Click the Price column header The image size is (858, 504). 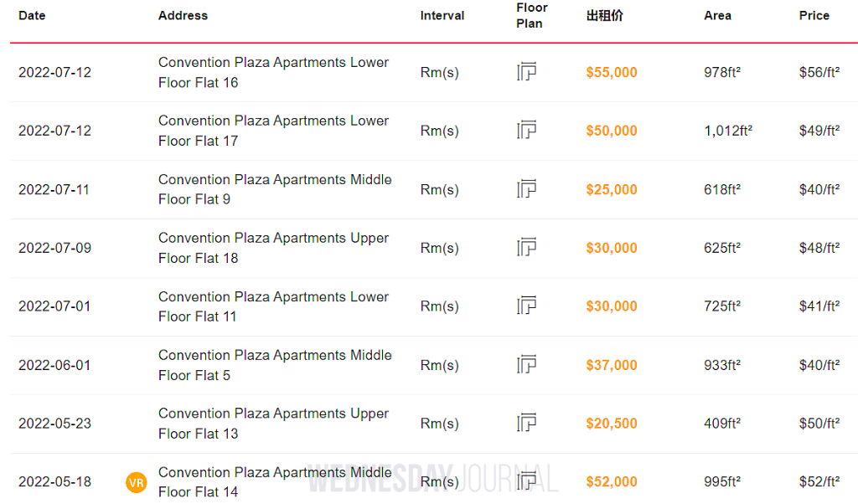[814, 15]
